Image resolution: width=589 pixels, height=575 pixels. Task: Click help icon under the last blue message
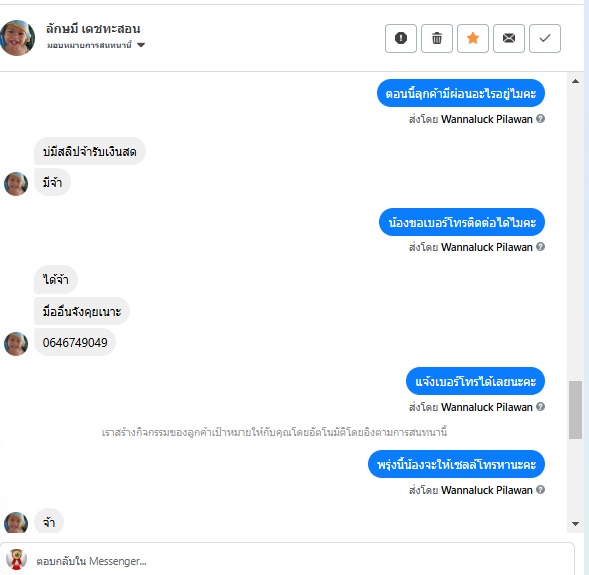coord(540,490)
